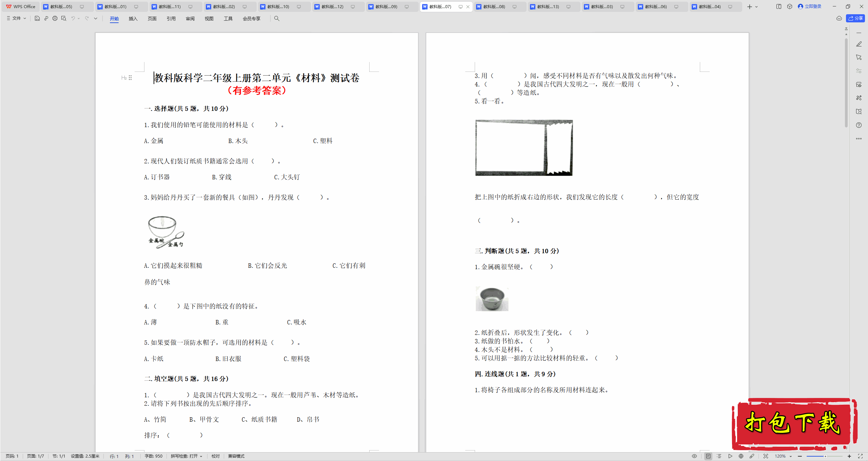
Task: Click the Redo arrow icon
Action: 87,19
